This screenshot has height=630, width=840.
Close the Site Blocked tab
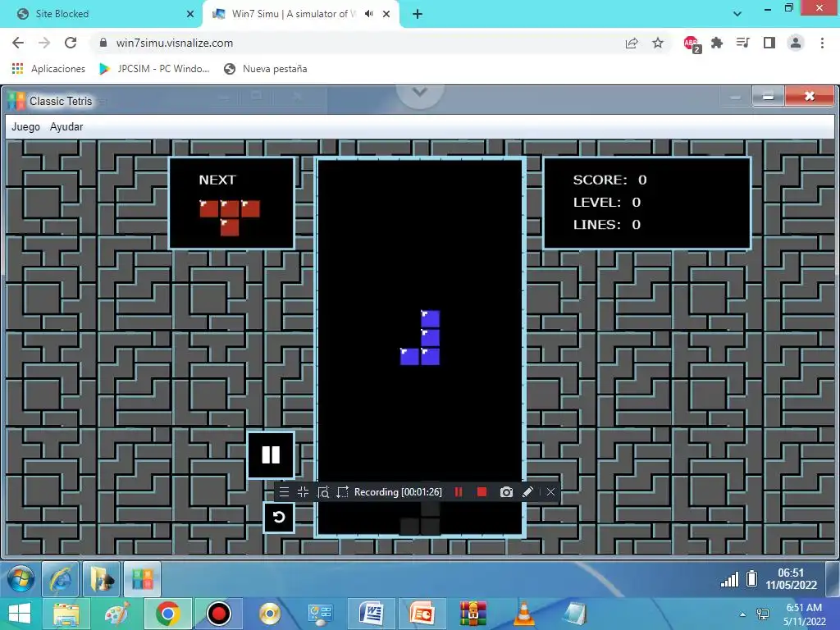click(190, 15)
